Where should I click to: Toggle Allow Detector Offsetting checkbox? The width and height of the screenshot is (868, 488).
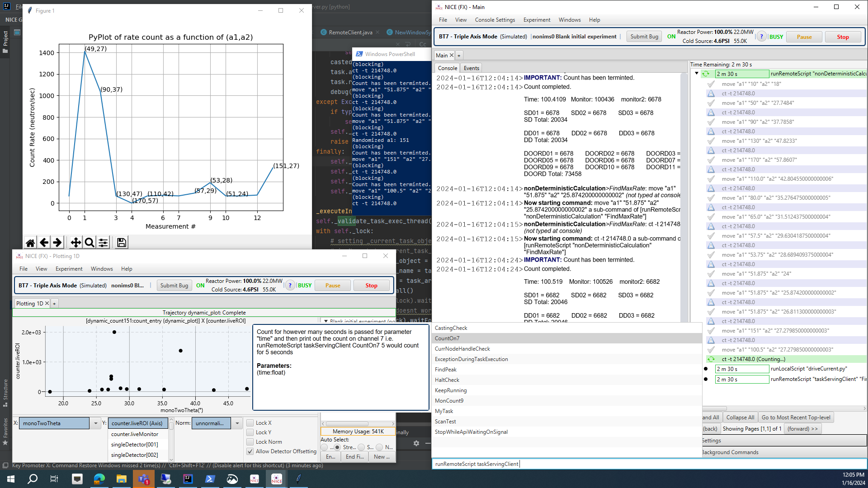[x=250, y=451]
